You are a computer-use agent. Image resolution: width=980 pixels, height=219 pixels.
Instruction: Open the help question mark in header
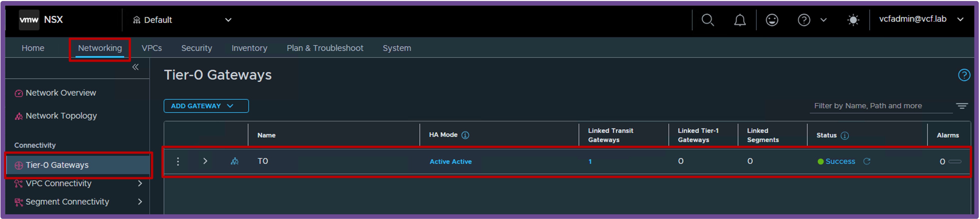pyautogui.click(x=804, y=20)
